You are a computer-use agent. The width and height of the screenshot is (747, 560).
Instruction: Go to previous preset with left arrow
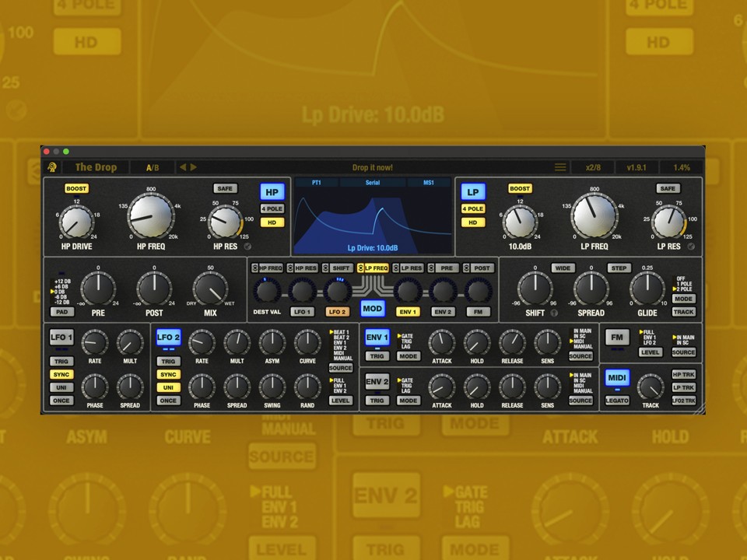coord(183,167)
